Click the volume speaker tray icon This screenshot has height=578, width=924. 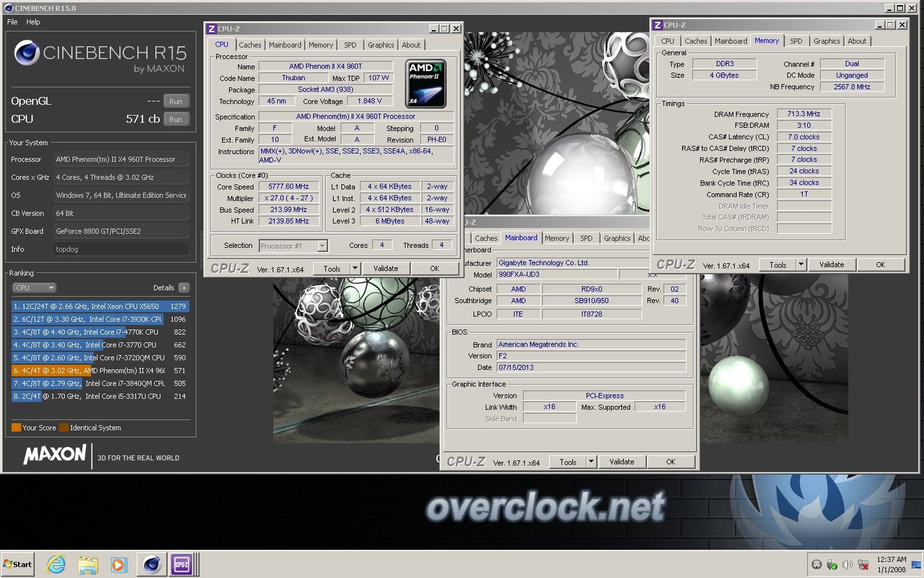click(x=847, y=565)
